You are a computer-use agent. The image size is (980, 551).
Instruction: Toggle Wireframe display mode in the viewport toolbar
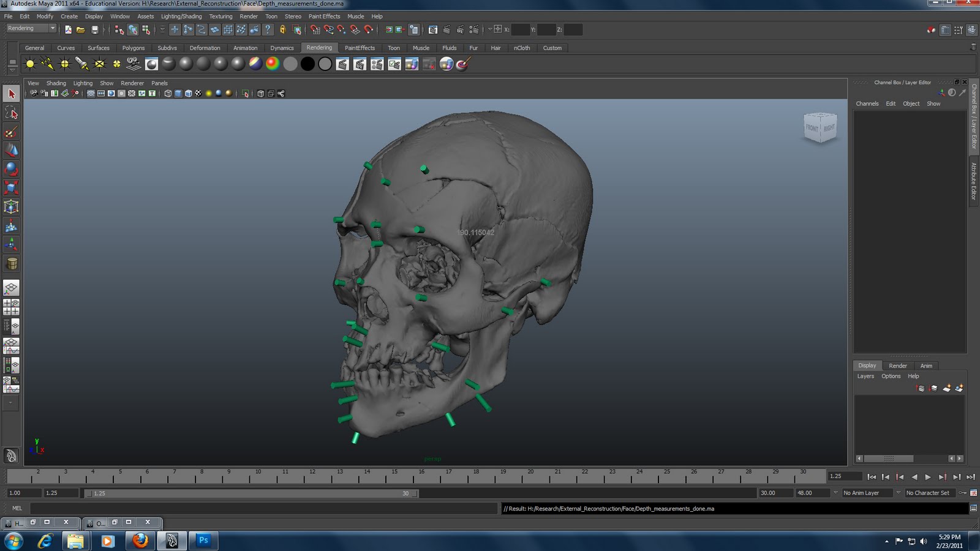pyautogui.click(x=167, y=93)
